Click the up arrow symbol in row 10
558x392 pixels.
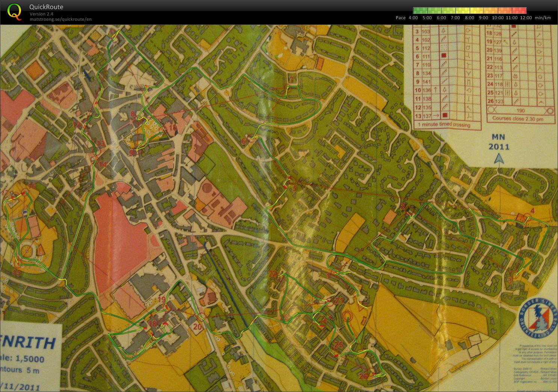436,90
